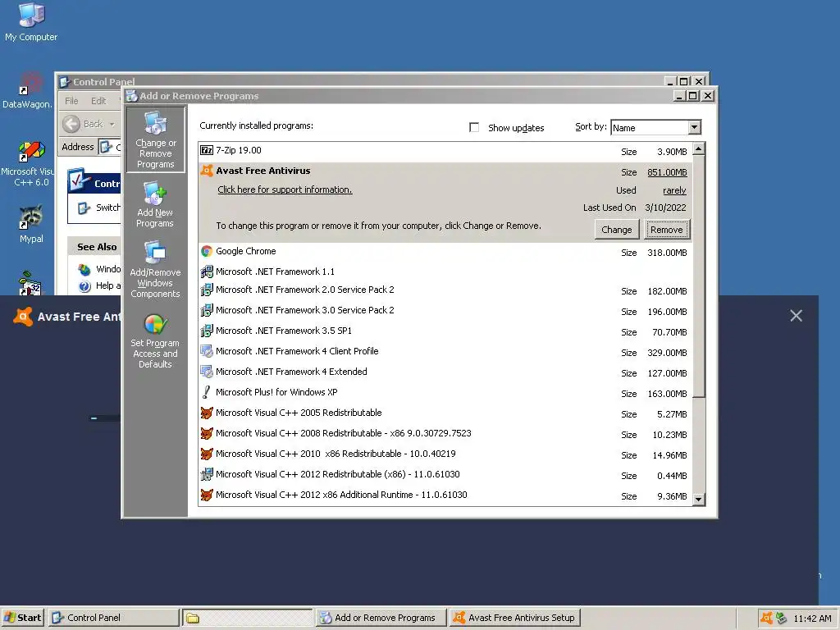840x630 pixels.
Task: Click the program list scrollbar down arrow
Action: click(x=699, y=500)
